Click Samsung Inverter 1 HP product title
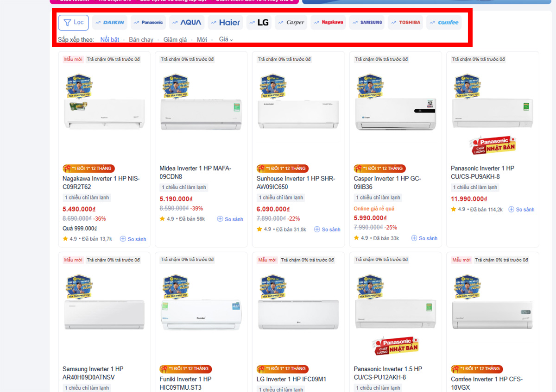Viewport: 556px width, 392px height. 93,373
